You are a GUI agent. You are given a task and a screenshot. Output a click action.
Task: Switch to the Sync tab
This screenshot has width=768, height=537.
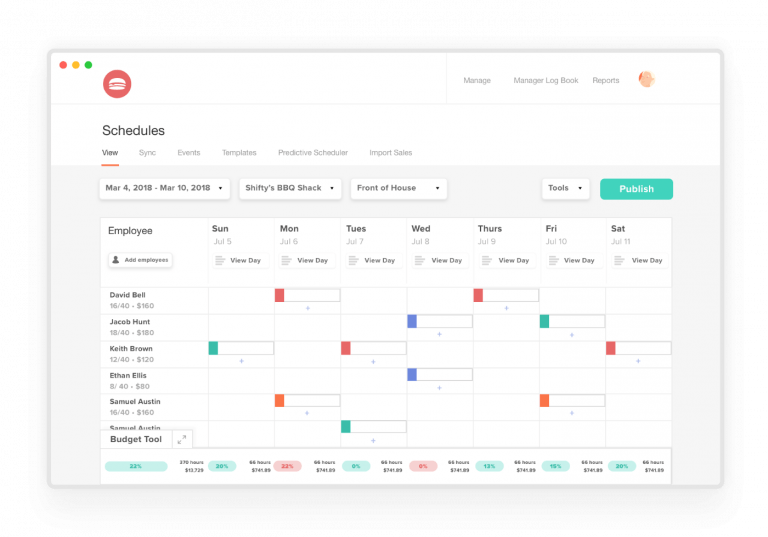(147, 153)
